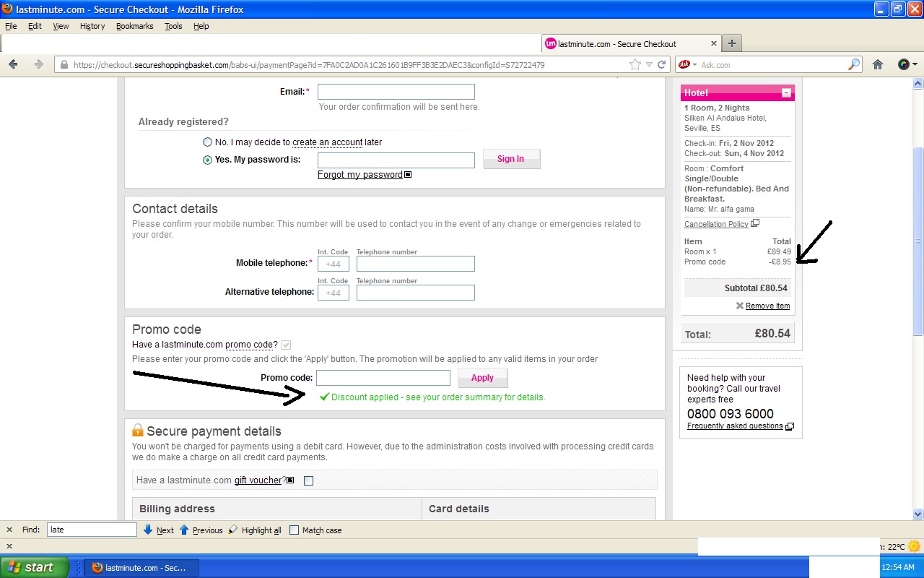Click the Find Next down arrow
The height and width of the screenshot is (578, 924).
click(148, 530)
